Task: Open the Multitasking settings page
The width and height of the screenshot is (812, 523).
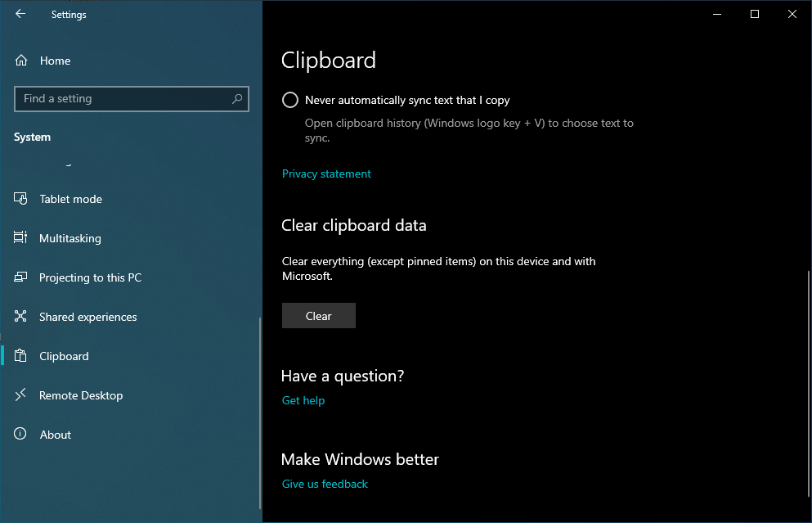Action: click(70, 238)
